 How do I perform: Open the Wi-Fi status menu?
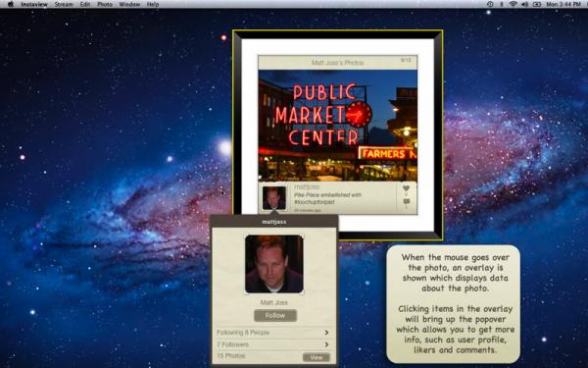pyautogui.click(x=513, y=4)
